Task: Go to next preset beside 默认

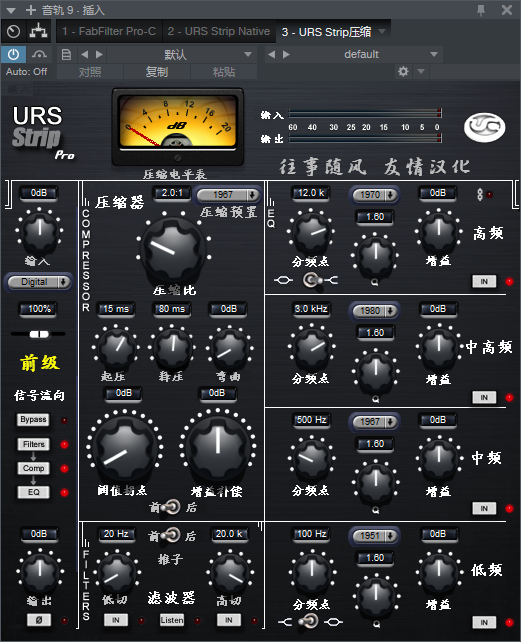Action: tap(99, 54)
